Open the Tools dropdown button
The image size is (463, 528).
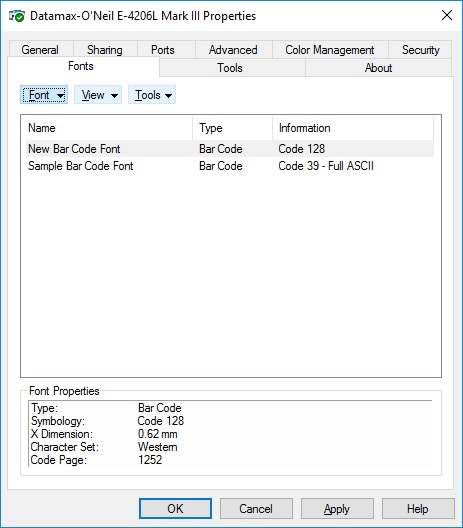coord(152,95)
